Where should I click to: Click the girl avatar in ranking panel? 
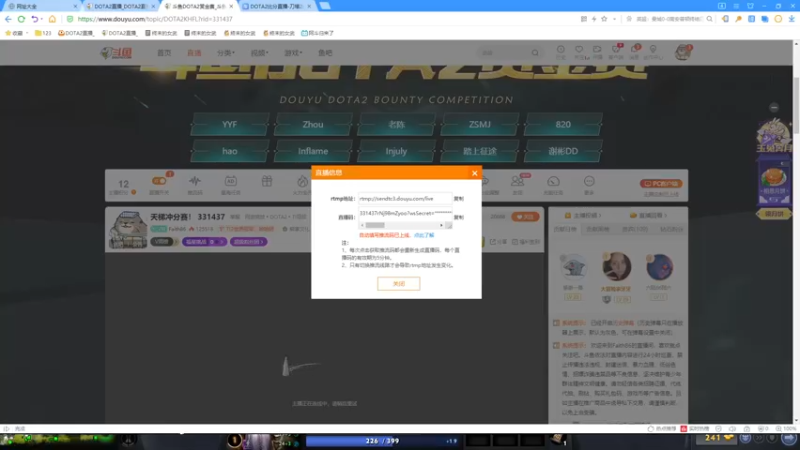pos(616,266)
